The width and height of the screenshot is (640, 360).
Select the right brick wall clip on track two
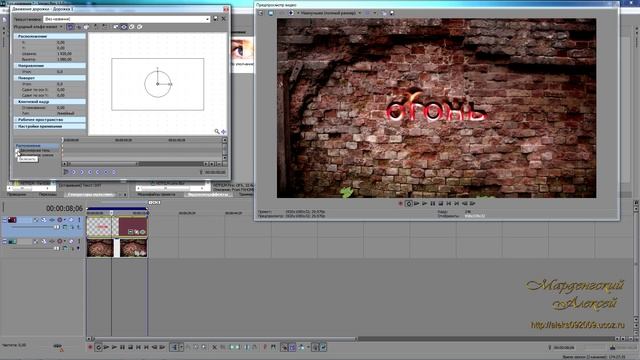point(133,248)
